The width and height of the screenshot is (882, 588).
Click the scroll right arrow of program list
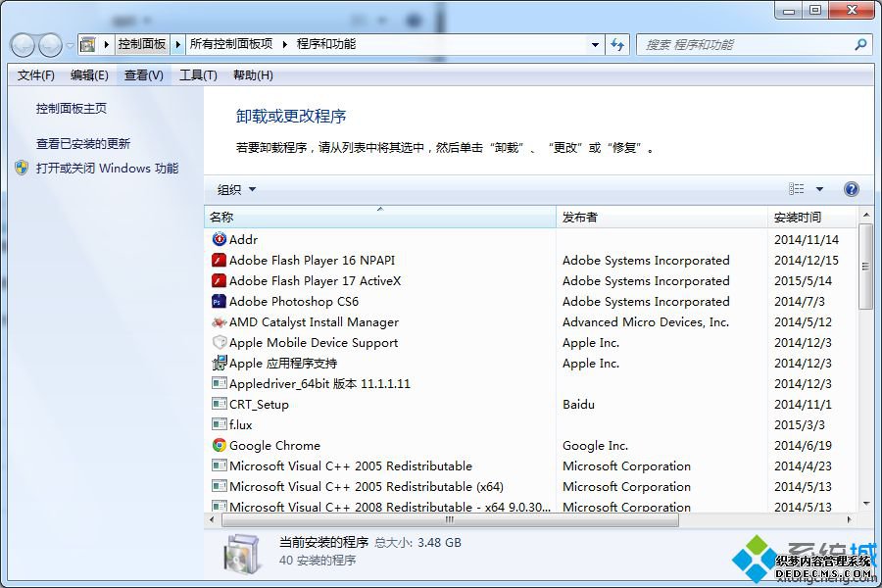coord(849,520)
